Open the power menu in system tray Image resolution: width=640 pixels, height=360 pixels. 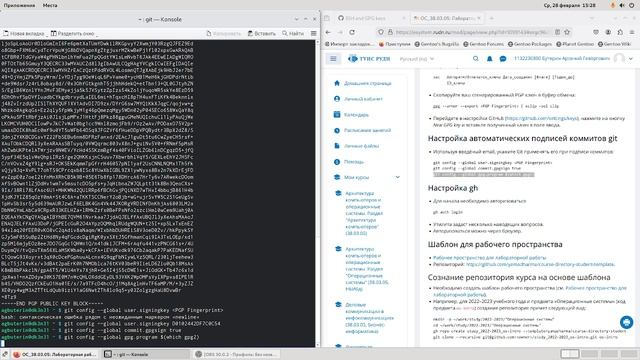tap(632, 5)
